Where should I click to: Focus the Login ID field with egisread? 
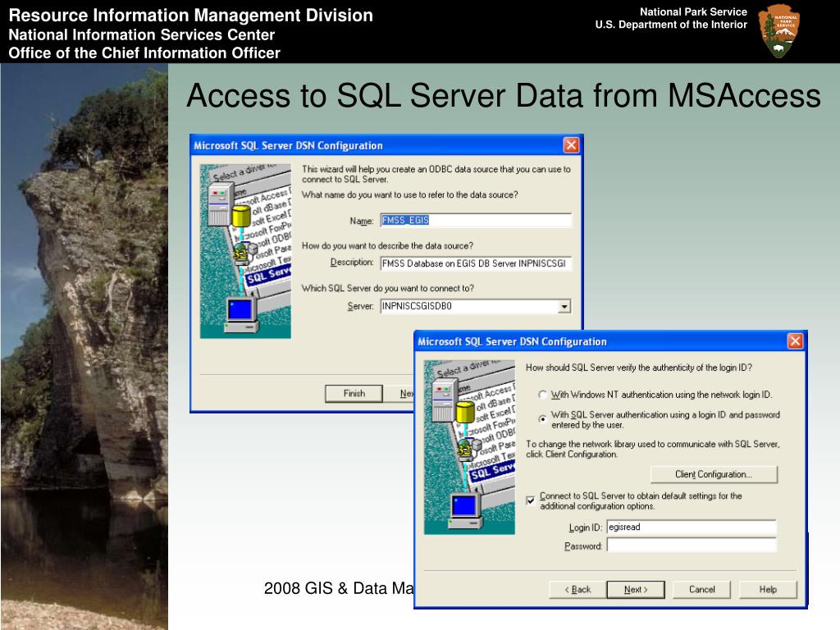[692, 527]
